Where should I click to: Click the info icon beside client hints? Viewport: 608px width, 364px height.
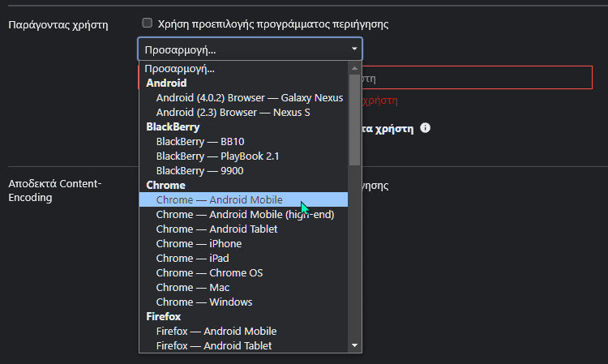[x=425, y=128]
